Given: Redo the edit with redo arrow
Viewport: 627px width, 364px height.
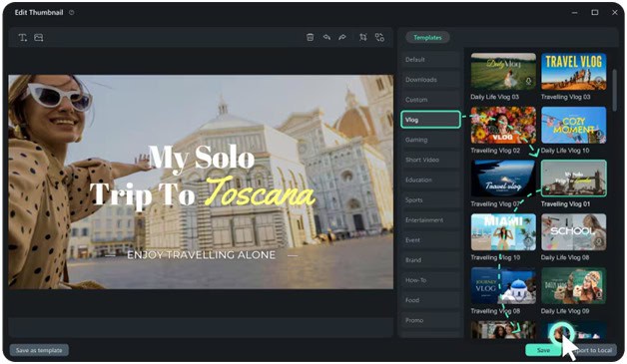Looking at the screenshot, I should tap(342, 37).
